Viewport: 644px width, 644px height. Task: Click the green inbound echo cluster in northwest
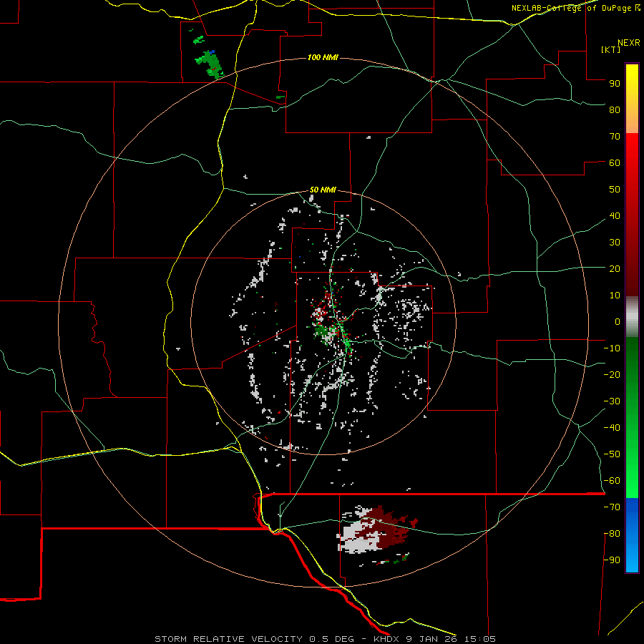(210, 64)
